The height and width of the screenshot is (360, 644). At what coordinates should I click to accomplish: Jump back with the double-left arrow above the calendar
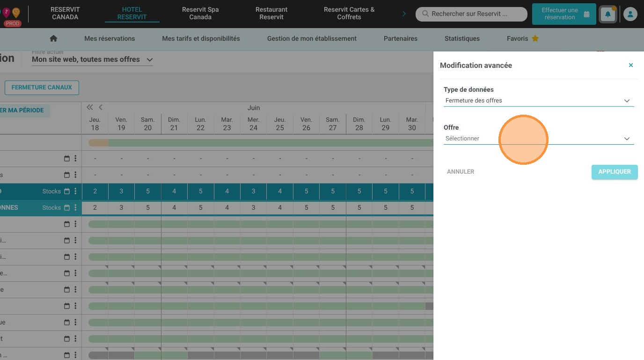[90, 107]
